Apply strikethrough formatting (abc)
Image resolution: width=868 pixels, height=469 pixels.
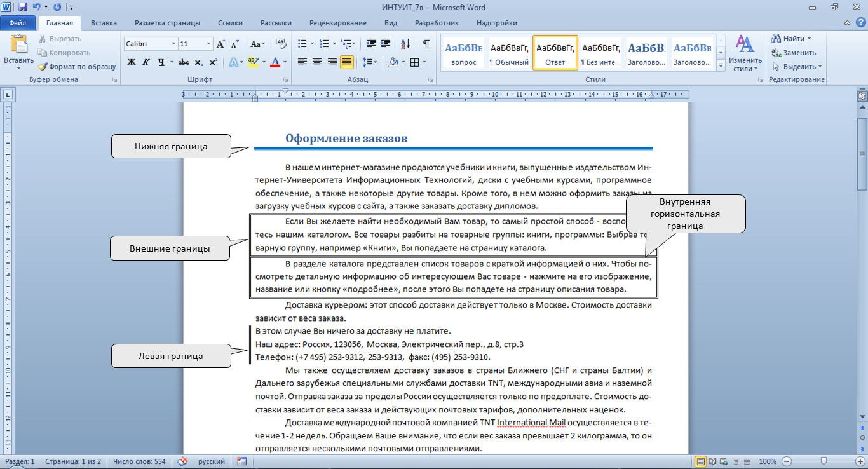tap(184, 62)
